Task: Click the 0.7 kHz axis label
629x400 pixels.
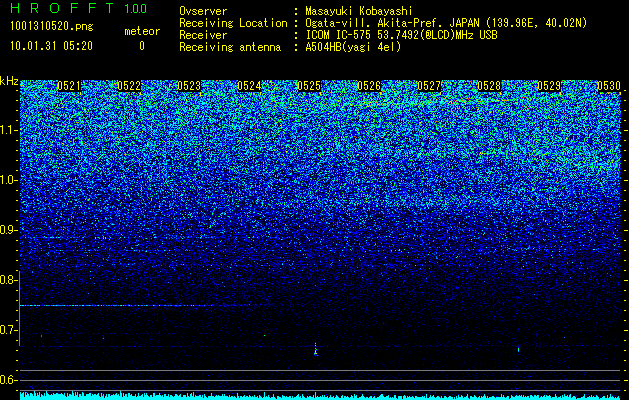Action: coord(8,330)
